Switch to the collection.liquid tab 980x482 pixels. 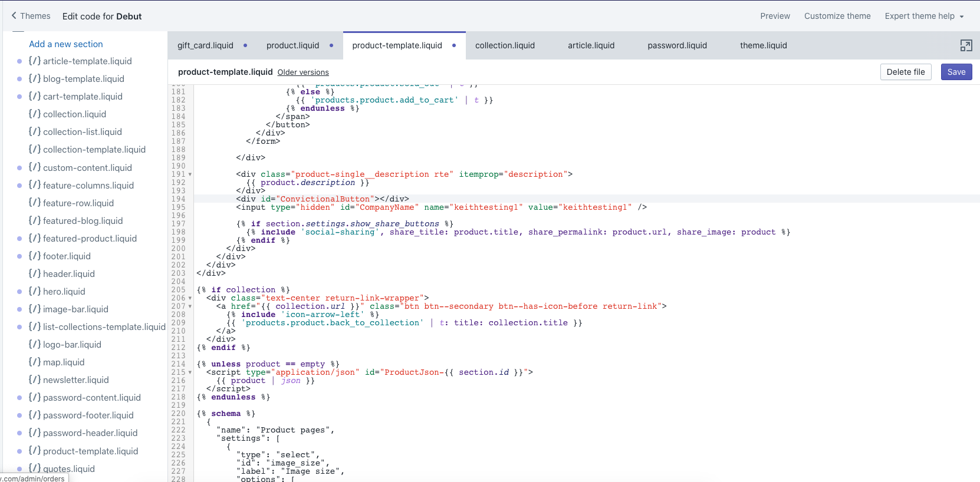point(505,45)
